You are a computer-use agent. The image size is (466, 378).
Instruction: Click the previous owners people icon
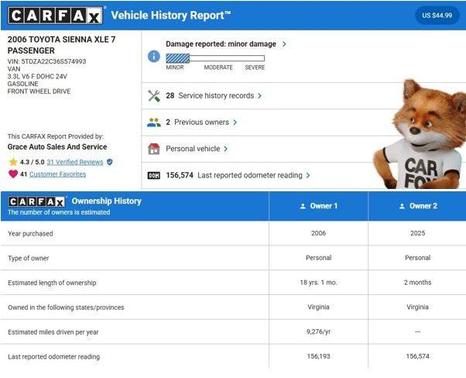(x=154, y=122)
